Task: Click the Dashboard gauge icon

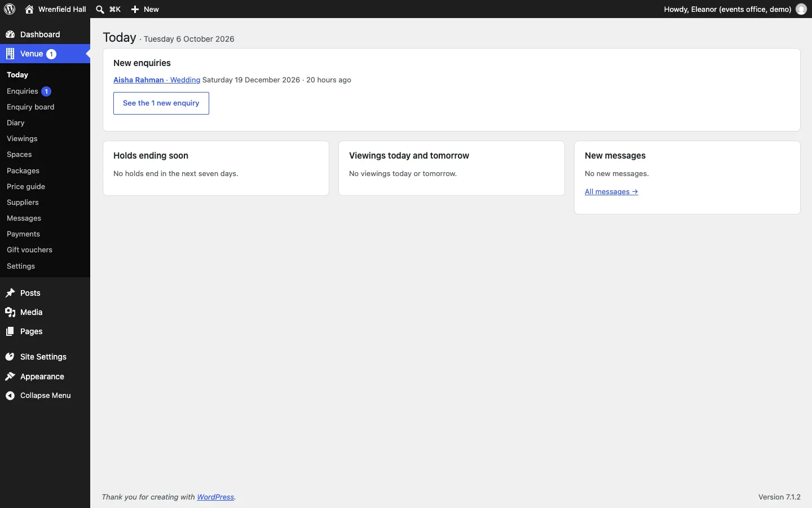Action: (x=10, y=34)
